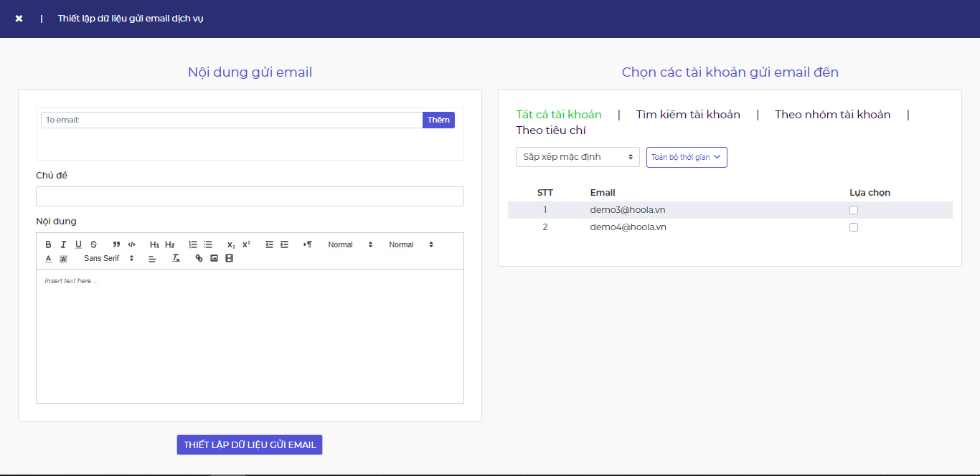The height and width of the screenshot is (476, 980).
Task: Clear text formatting
Action: coord(176,258)
